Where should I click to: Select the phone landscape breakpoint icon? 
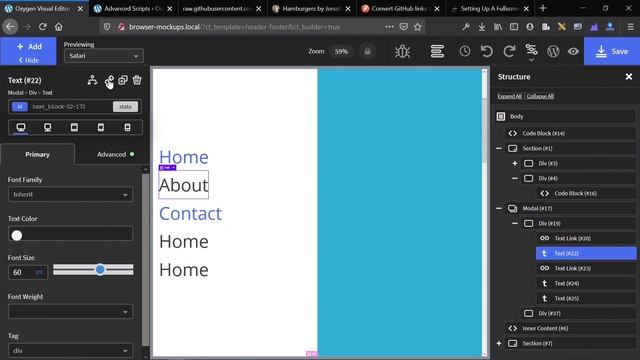click(101, 127)
